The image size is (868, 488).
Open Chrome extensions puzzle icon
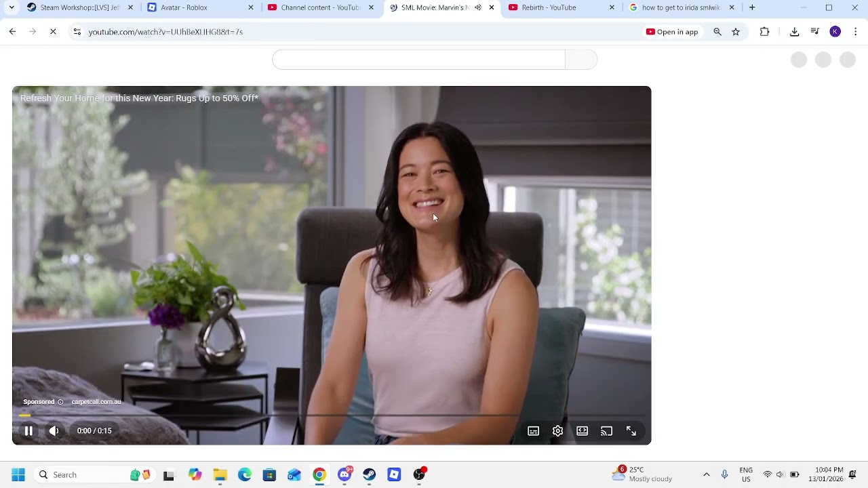(x=764, y=32)
